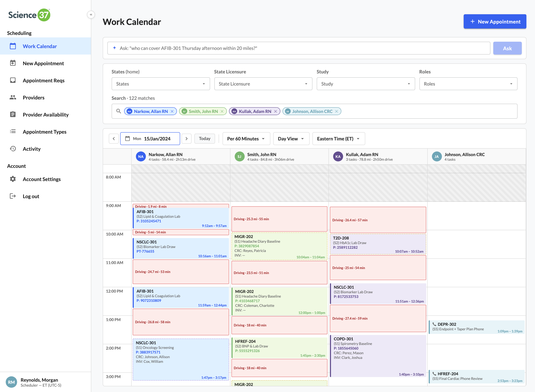This screenshot has height=392, width=535.
Task: Click patient link P: 3105245471
Action: click(149, 221)
